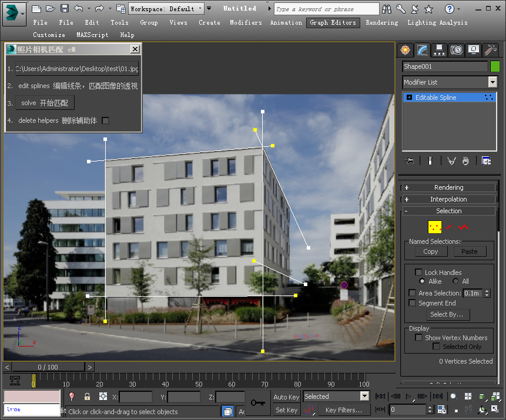Open the Utilities hammer panel tab

[491, 51]
